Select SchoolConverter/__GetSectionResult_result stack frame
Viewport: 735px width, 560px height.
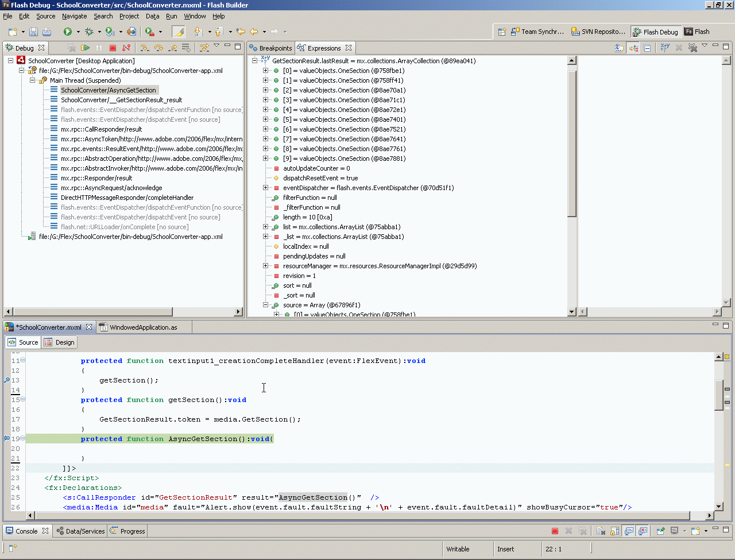pyautogui.click(x=121, y=100)
